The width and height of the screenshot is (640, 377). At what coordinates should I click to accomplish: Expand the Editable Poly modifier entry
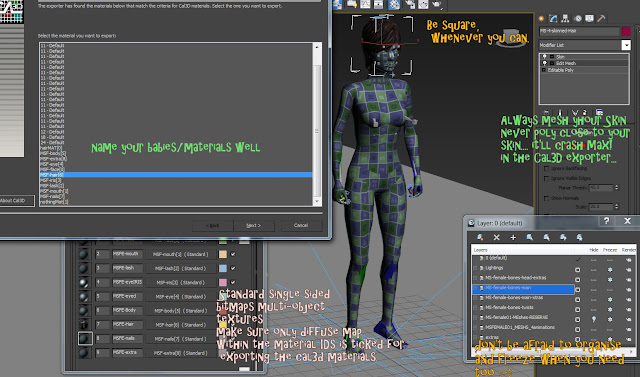pos(544,70)
